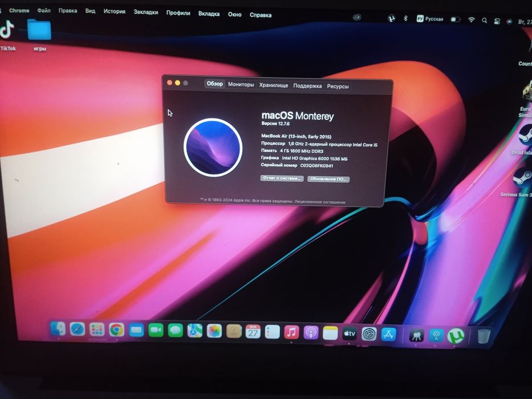Open Keychain Access in the Dock
The image size is (532, 399).
point(416,336)
